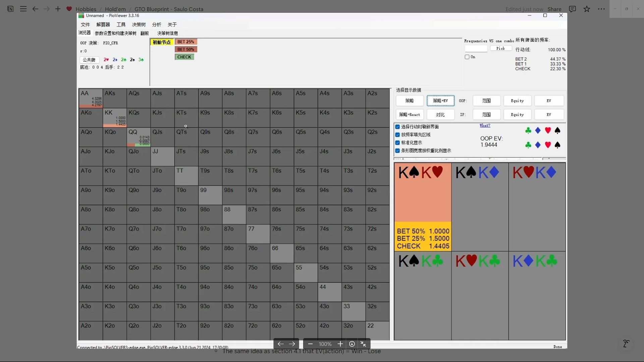Switch to the 浏览器 tab
This screenshot has width=644, height=362.
85,33
